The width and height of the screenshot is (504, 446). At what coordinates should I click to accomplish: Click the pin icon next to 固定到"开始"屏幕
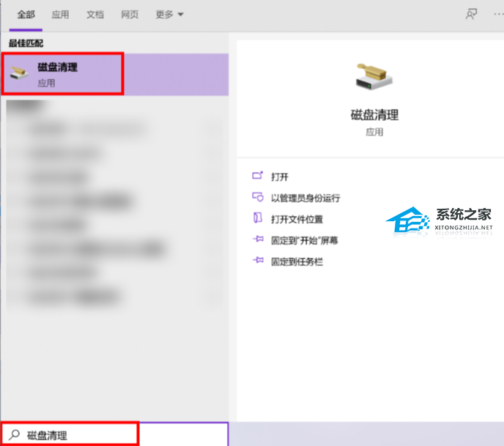click(x=257, y=240)
